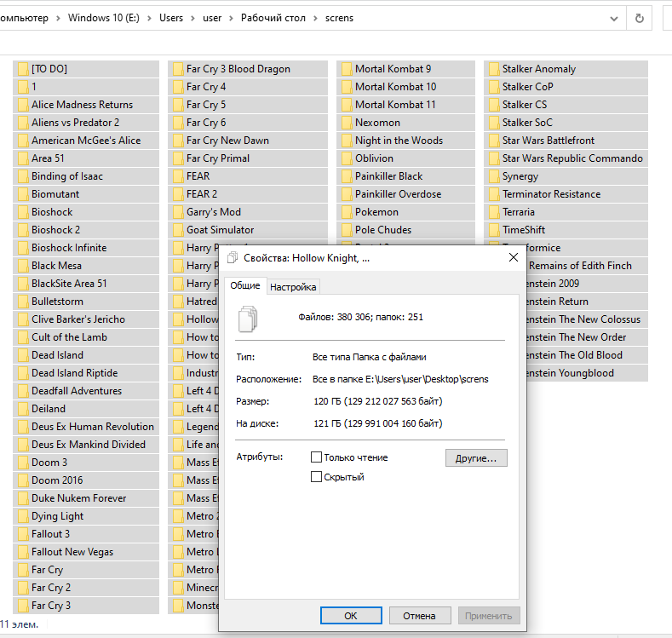Click the Far Cry New Dawn folder name
The height and width of the screenshot is (638, 672).
click(227, 141)
